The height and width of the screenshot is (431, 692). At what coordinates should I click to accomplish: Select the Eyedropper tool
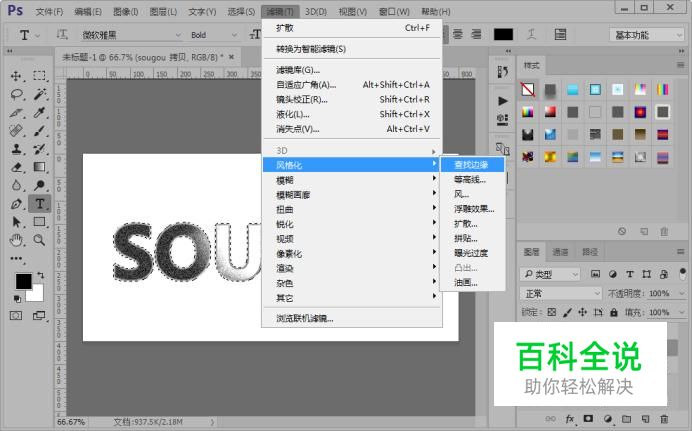[x=39, y=113]
